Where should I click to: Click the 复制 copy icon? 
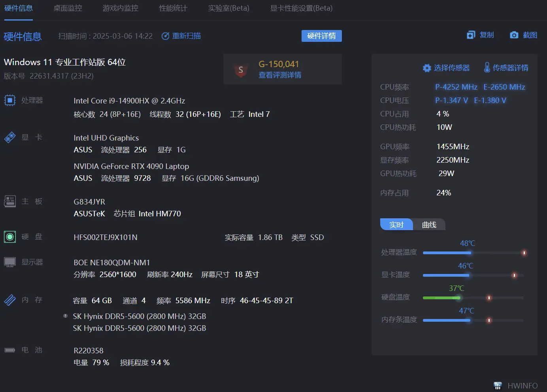[471, 35]
